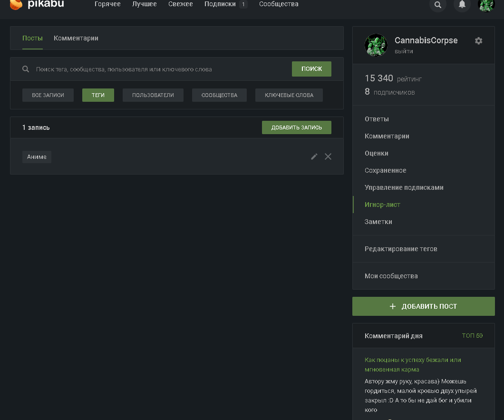Screen dimensions: 504x420
Task: Open notifications bell icon
Action: click(462, 5)
